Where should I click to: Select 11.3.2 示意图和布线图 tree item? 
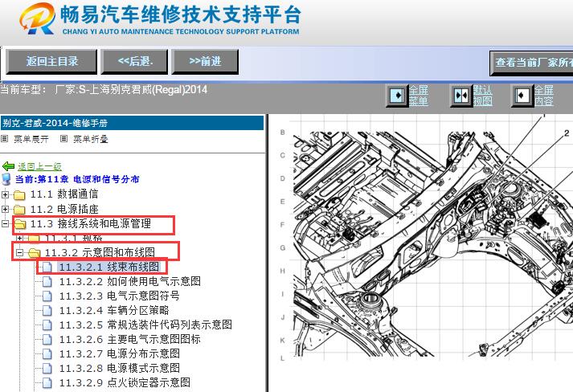tap(100, 252)
